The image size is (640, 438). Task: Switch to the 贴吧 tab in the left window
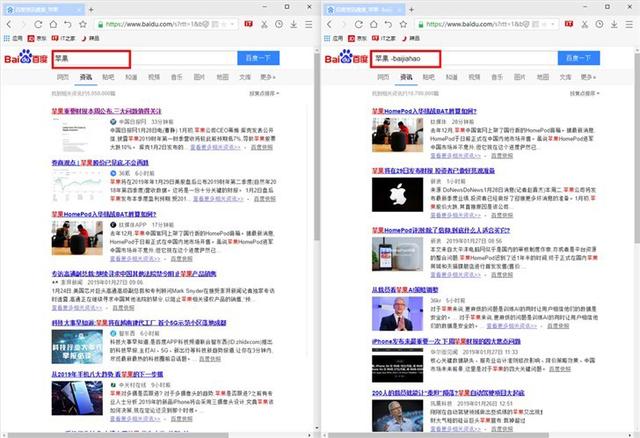point(108,77)
